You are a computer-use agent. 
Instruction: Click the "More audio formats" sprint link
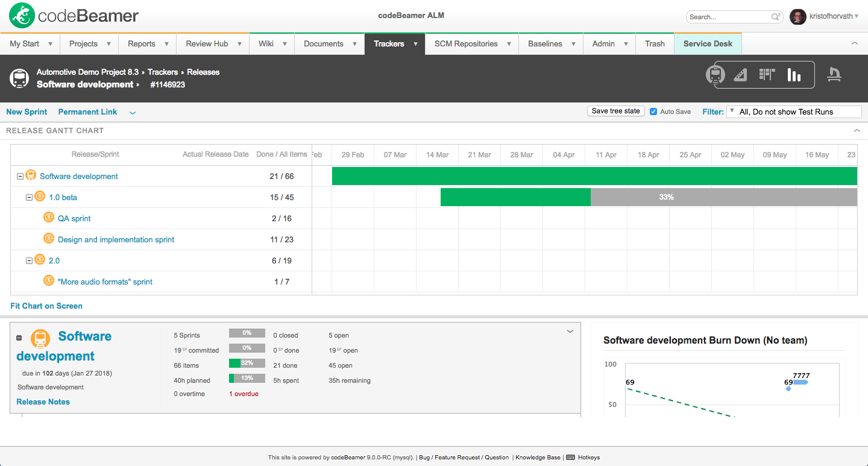105,282
